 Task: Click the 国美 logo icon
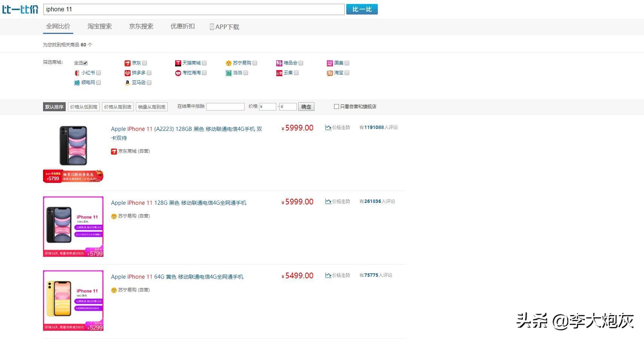click(330, 63)
